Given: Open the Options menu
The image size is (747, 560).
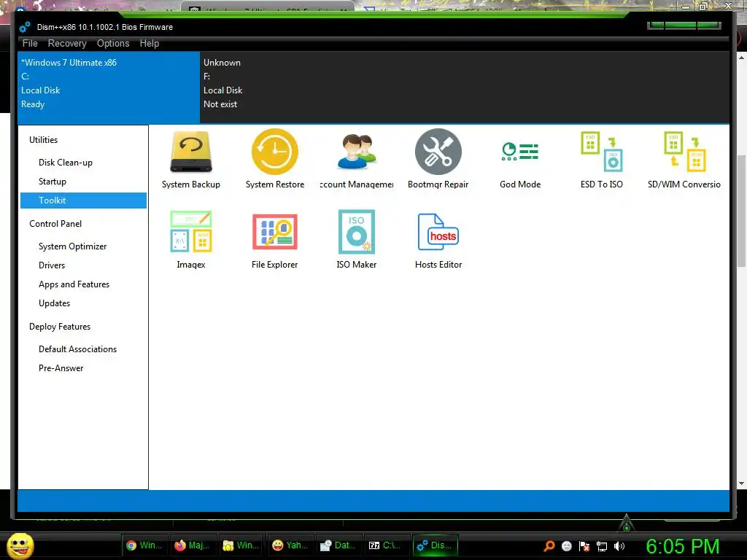Looking at the screenshot, I should [x=113, y=43].
